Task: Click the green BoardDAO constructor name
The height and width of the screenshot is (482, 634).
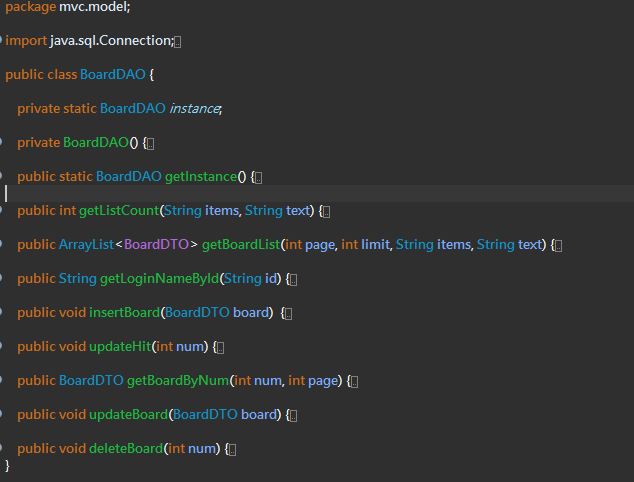Action: 96,142
